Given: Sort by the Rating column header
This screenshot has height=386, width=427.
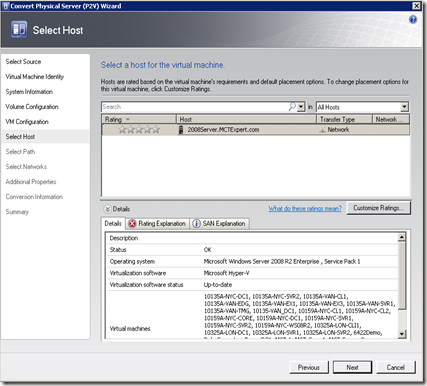Looking at the screenshot, I should pyautogui.click(x=139, y=119).
